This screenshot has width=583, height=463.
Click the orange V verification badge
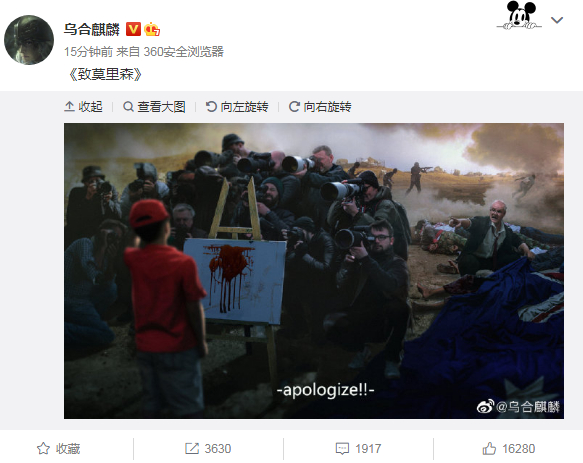133,29
